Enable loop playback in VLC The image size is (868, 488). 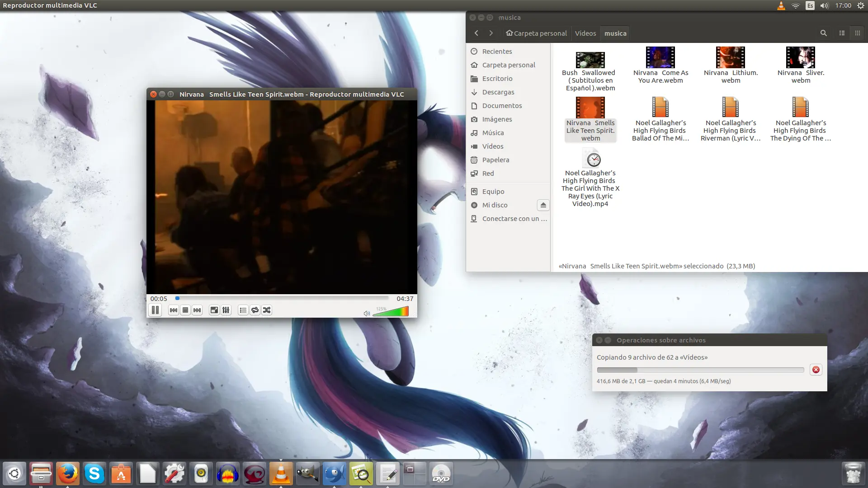click(255, 310)
